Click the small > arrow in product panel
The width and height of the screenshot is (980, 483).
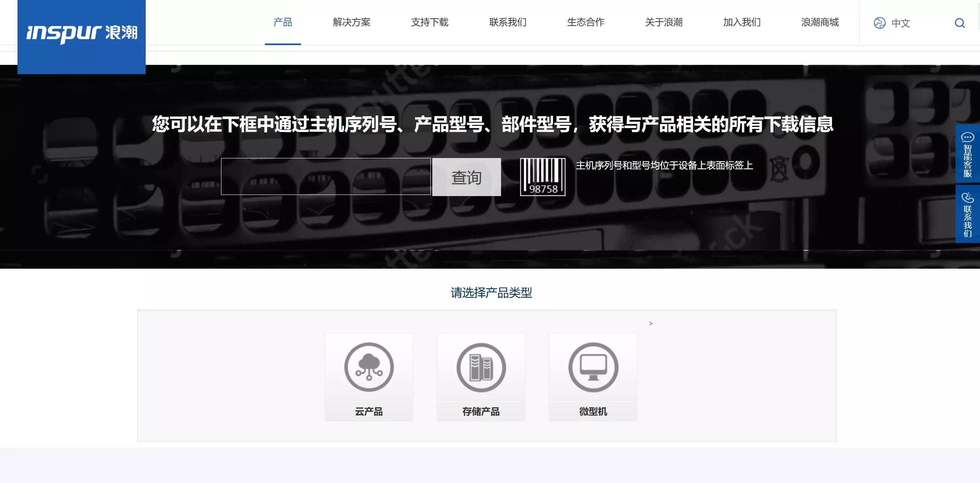point(651,323)
